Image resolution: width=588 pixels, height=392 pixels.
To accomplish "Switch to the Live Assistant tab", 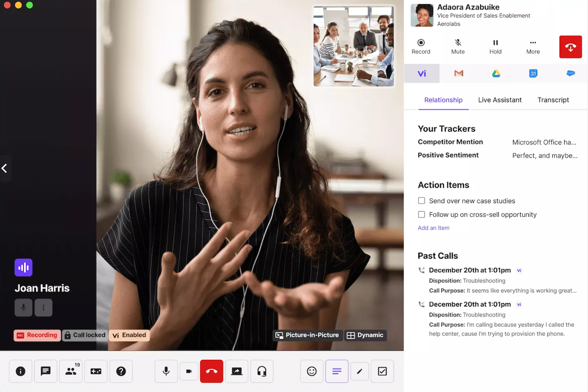I will click(x=500, y=100).
